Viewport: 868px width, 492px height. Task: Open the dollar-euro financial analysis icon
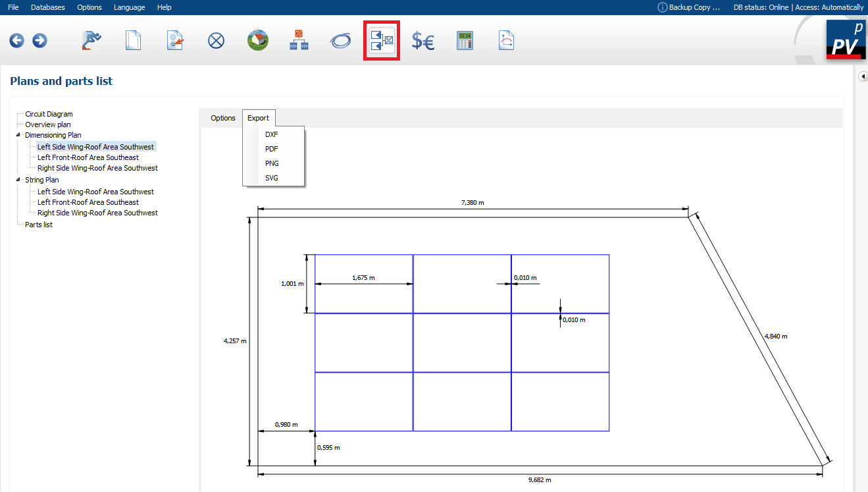[x=423, y=41]
